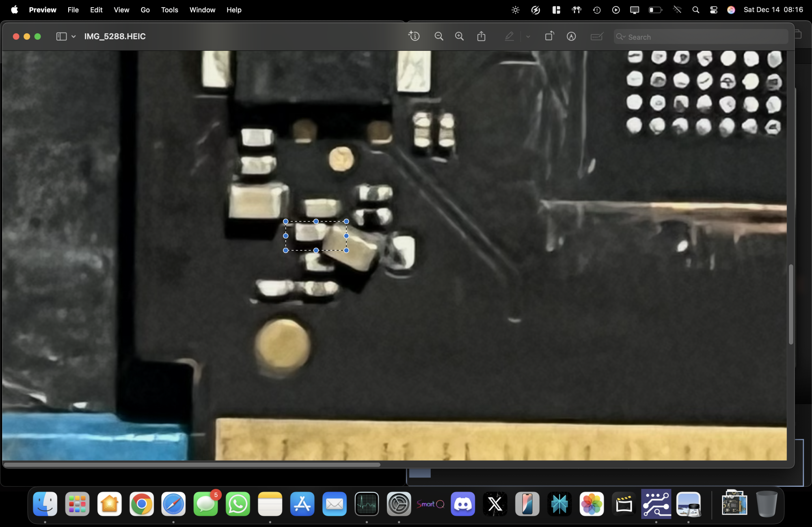This screenshot has height=527, width=812.
Task: Rotate the image with the Rotate button
Action: [x=549, y=37]
